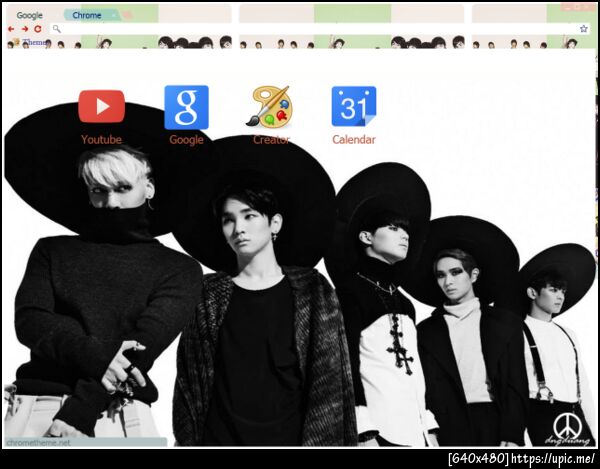Go forward with the red right arrow
The height and width of the screenshot is (469, 600).
pyautogui.click(x=25, y=29)
